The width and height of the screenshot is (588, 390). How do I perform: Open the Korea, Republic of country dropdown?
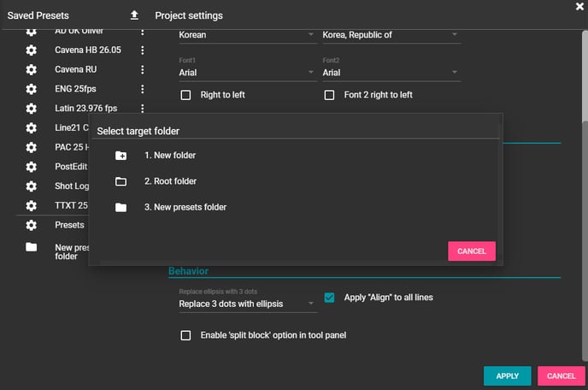391,35
